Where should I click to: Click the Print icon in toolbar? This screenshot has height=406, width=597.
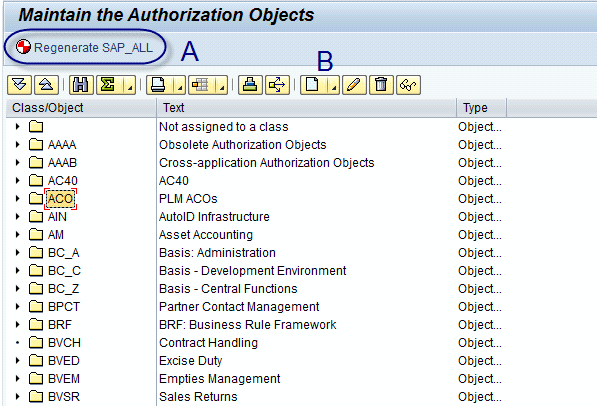click(x=159, y=85)
